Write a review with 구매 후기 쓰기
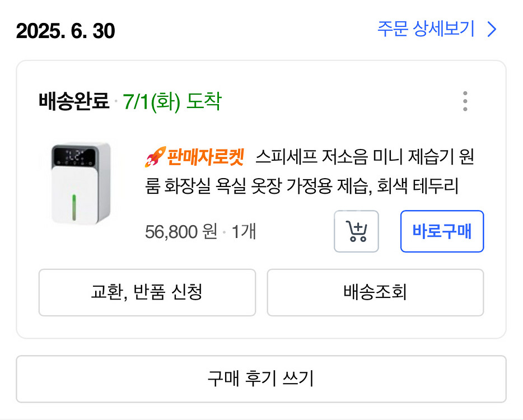The width and height of the screenshot is (523, 420). pyautogui.click(x=261, y=379)
